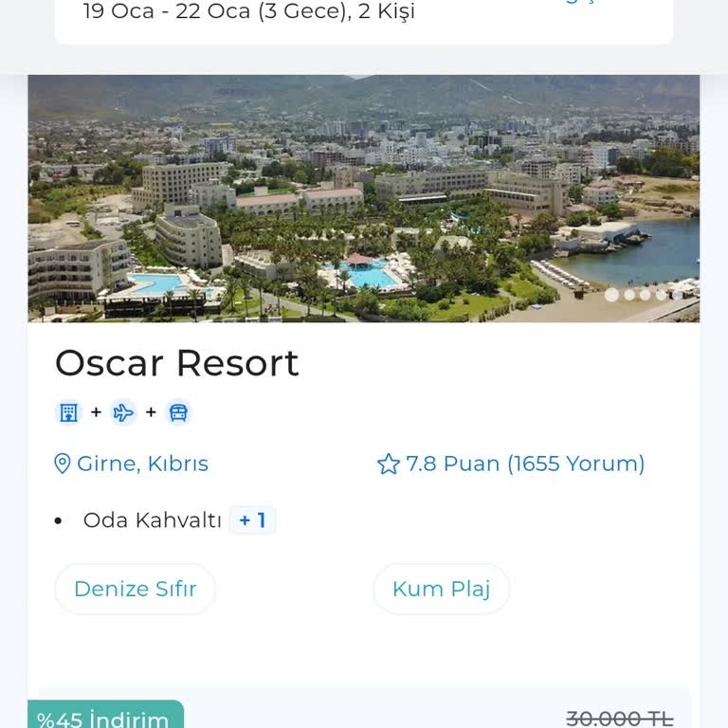Click the bus transfer icon
This screenshot has height=728, width=728.
coord(178,412)
